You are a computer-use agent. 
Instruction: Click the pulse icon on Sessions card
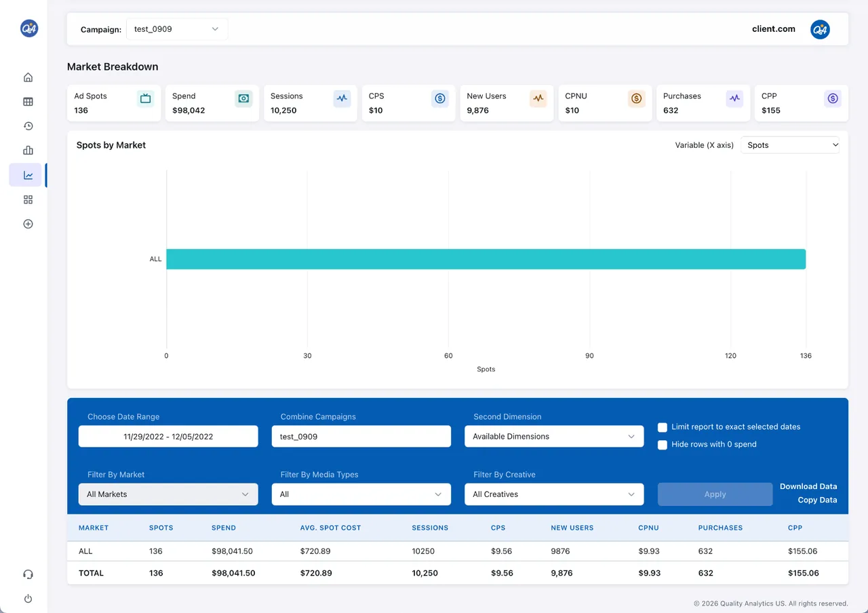tap(342, 99)
